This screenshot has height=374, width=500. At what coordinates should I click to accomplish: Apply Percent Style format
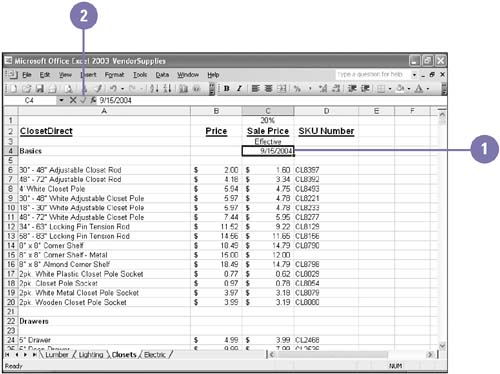[x=297, y=89]
